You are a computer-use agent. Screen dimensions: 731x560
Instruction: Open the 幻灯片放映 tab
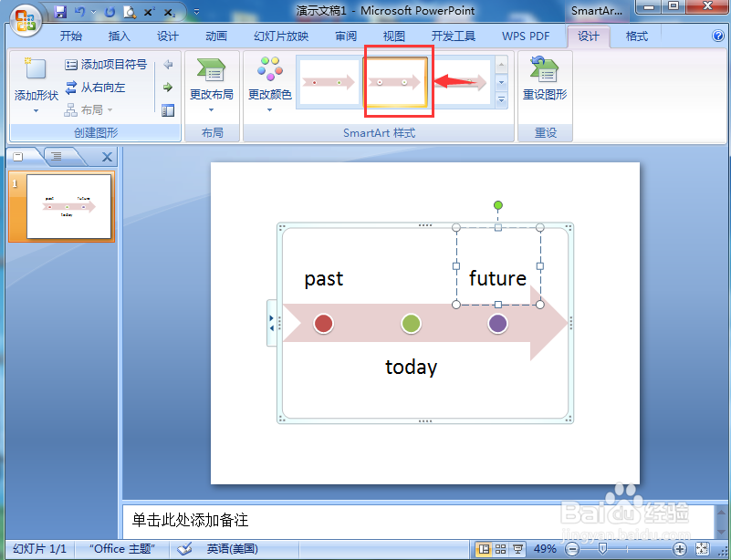pyautogui.click(x=281, y=36)
